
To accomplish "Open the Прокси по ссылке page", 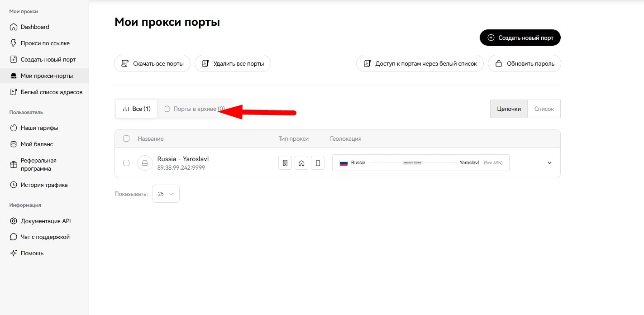I will [44, 43].
